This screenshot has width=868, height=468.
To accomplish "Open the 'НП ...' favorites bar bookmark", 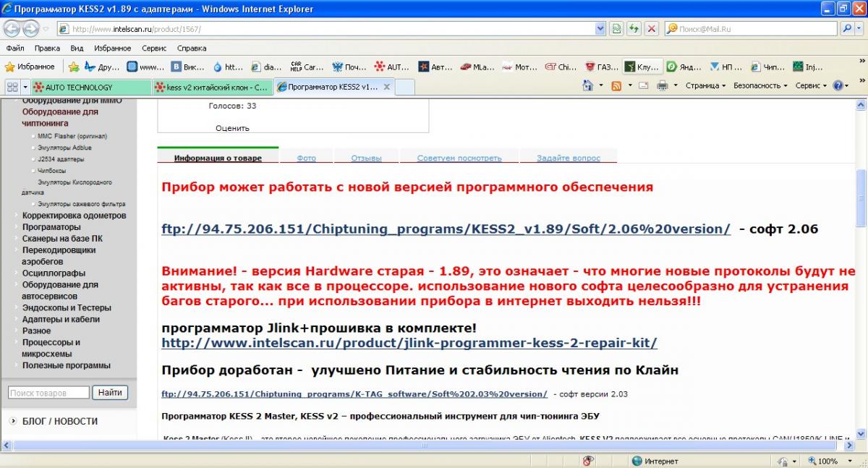I will 726,67.
